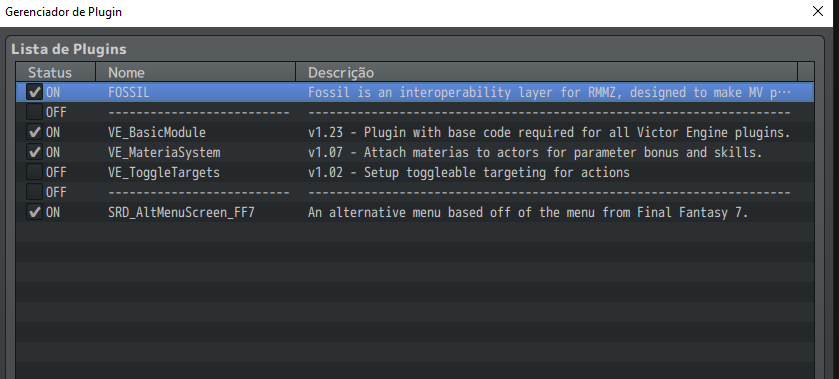Select the VE_BasicModule plugin name
This screenshot has height=379, width=839.
click(x=157, y=133)
